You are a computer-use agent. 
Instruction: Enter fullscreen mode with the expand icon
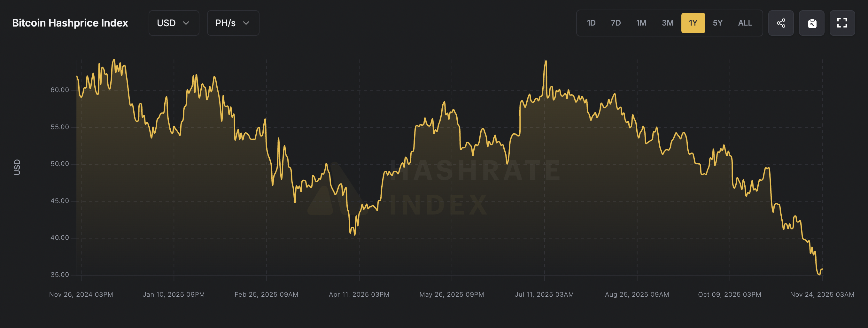pyautogui.click(x=842, y=23)
